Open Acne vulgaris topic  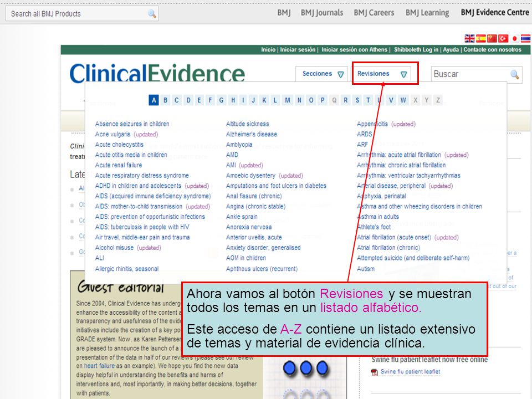pyautogui.click(x=112, y=134)
